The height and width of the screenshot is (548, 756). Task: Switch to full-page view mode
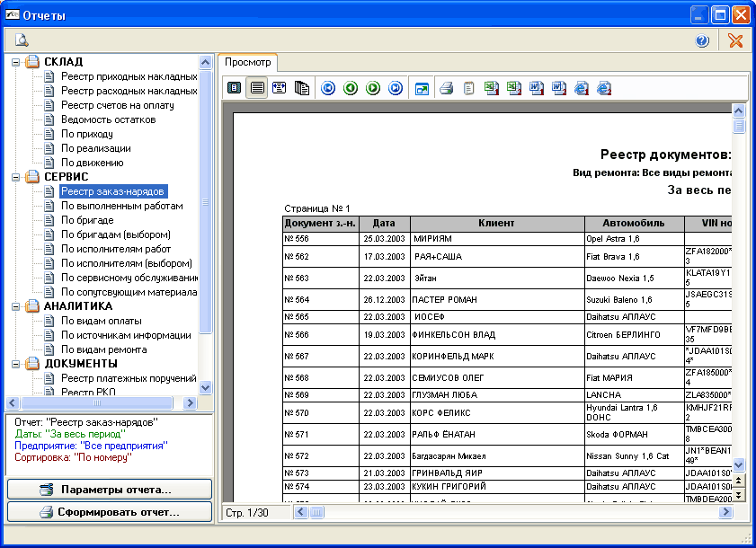pyautogui.click(x=235, y=88)
